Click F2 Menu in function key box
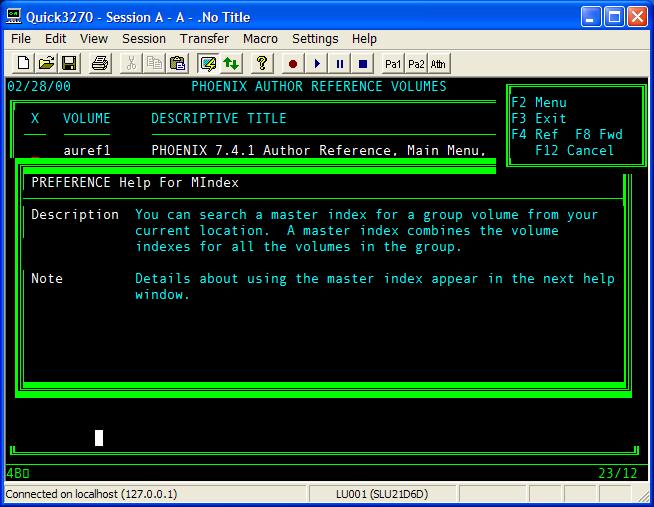The height and width of the screenshot is (507, 654). pos(539,102)
